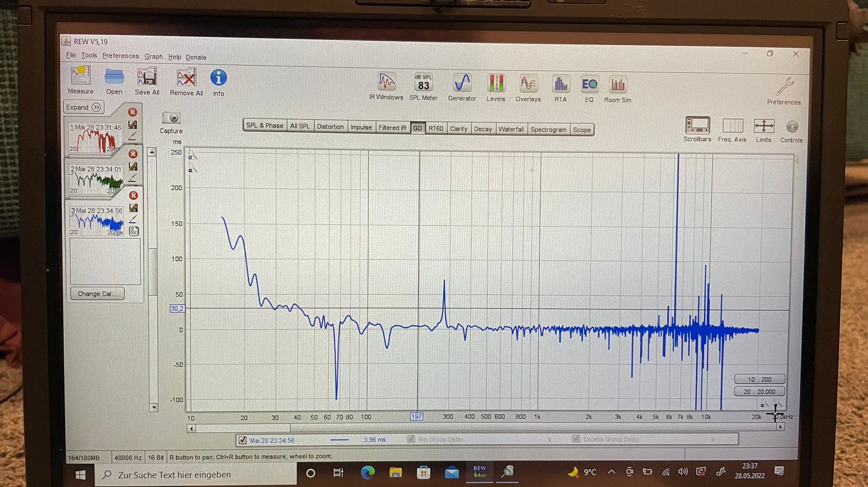
Task: Switch to the Spectrogram tab
Action: tap(548, 130)
